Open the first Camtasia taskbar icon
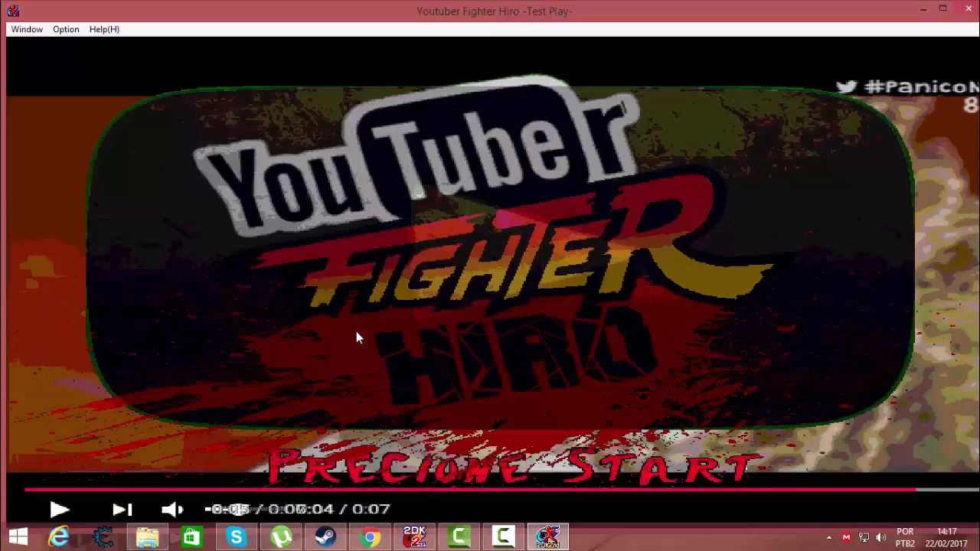Screen dimensions: 980x551 [459, 537]
